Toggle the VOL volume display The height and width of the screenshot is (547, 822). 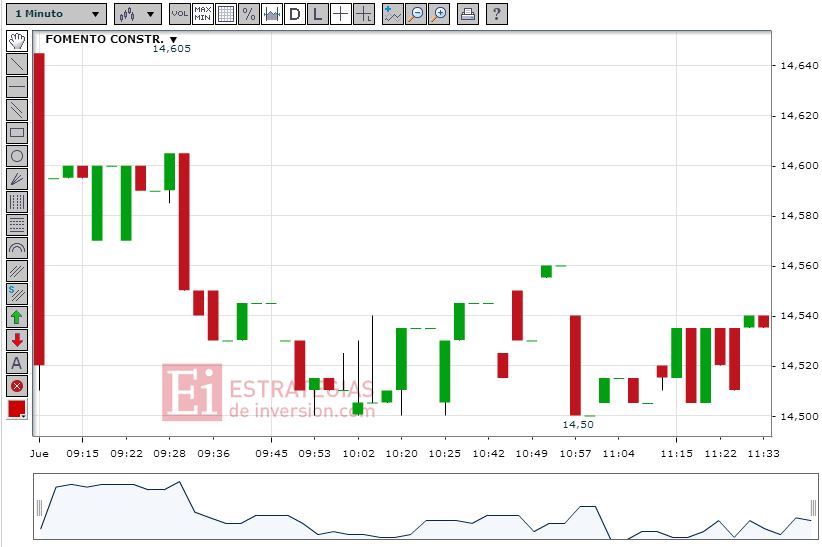pos(180,14)
